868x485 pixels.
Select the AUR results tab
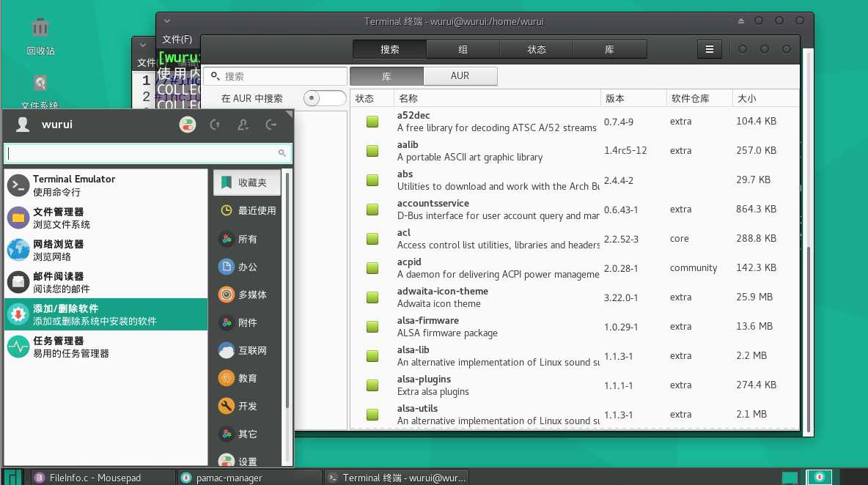coord(460,75)
